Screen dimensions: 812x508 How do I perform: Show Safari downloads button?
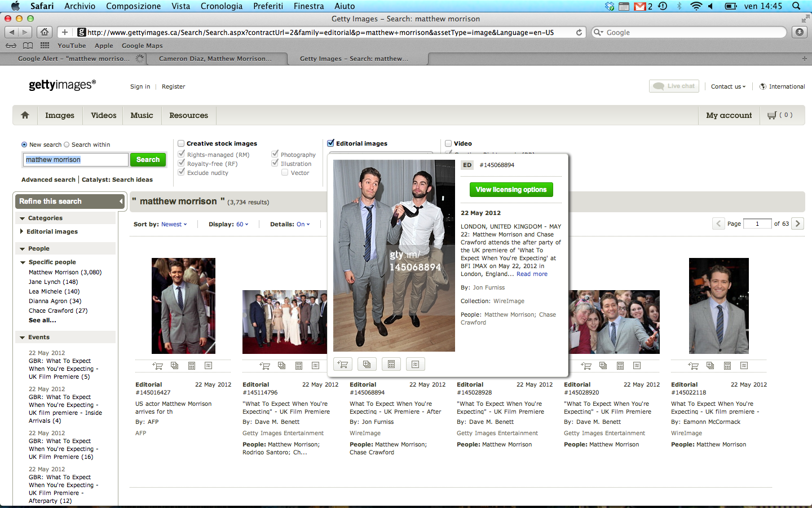[800, 32]
